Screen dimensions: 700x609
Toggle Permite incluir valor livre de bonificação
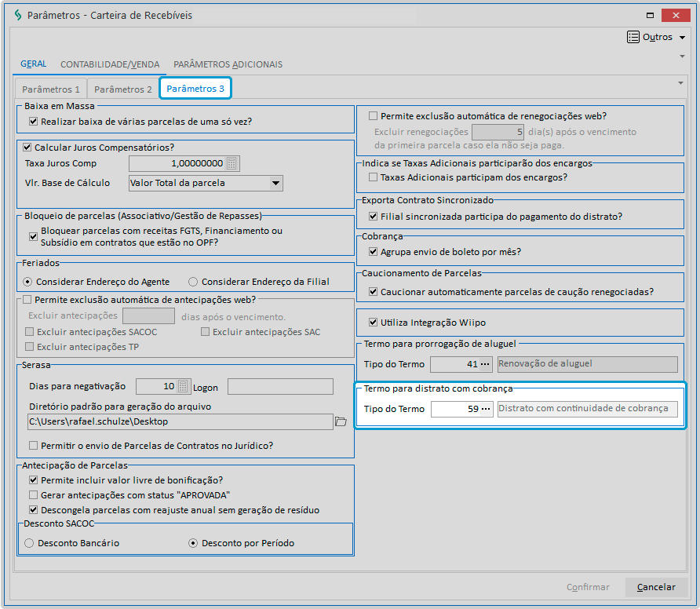click(x=34, y=480)
